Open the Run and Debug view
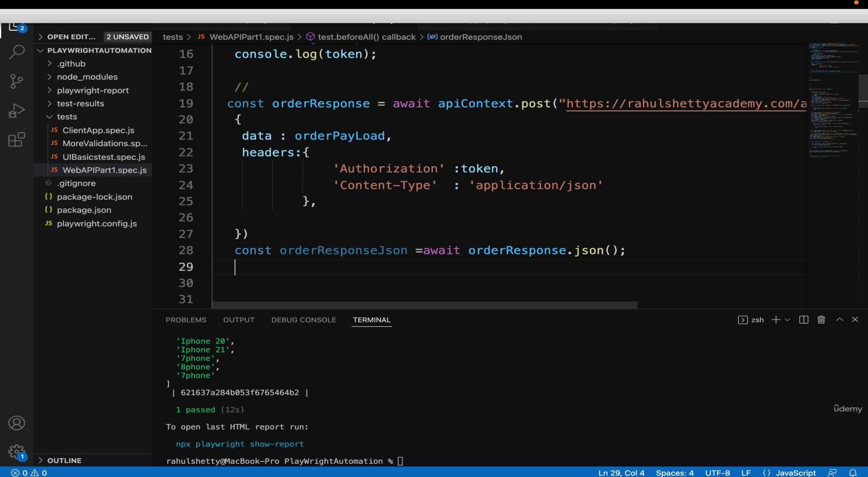This screenshot has width=868, height=477. [x=17, y=111]
